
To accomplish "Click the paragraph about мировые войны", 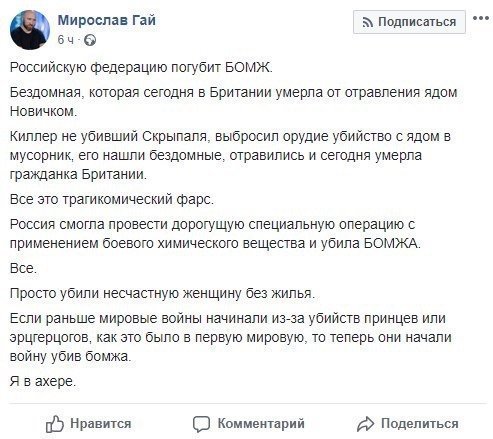I will 231,337.
